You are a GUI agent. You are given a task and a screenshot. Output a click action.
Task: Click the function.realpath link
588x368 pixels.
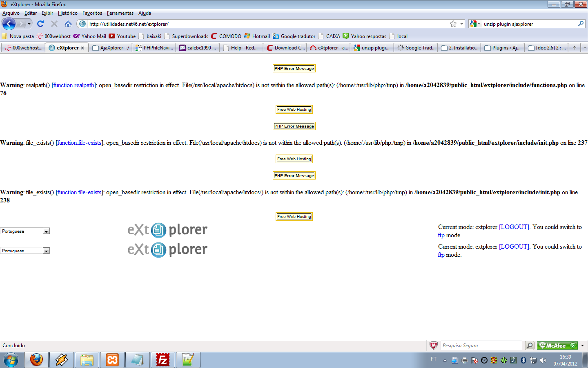coord(73,85)
